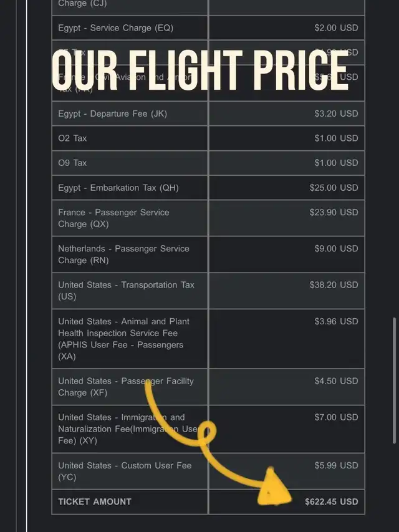The width and height of the screenshot is (399, 532).
Task: Click the OUR FLIGHT PRICE overlay title
Action: (200, 70)
